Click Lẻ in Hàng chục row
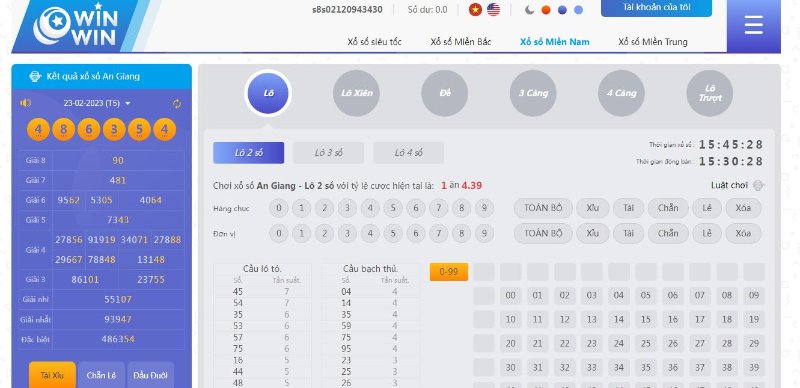The height and width of the screenshot is (388, 800). [x=707, y=208]
